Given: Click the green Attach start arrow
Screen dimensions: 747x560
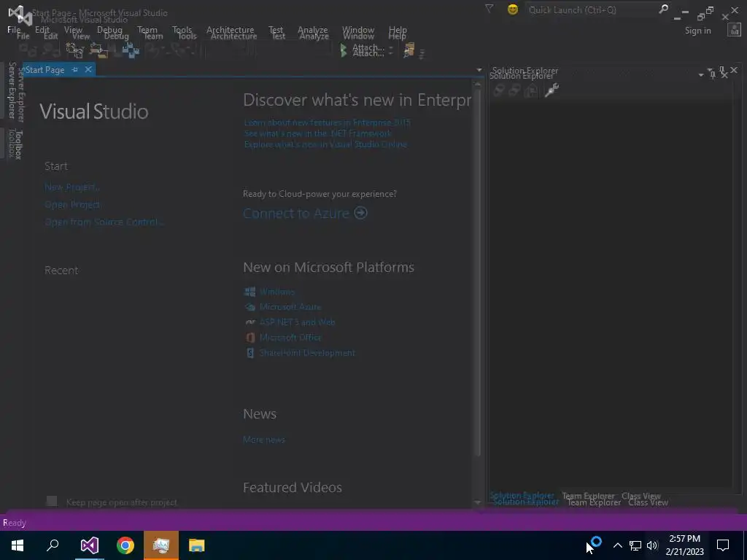Looking at the screenshot, I should [x=344, y=50].
